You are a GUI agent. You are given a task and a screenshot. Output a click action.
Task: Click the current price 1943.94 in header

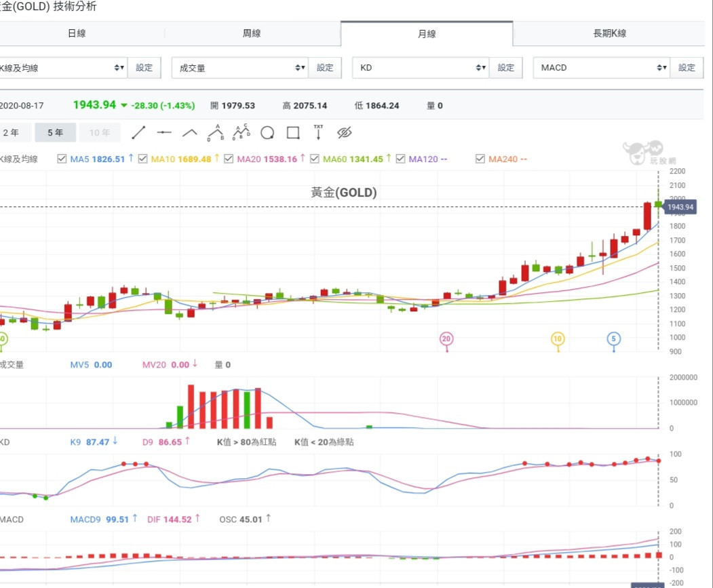[x=94, y=105]
